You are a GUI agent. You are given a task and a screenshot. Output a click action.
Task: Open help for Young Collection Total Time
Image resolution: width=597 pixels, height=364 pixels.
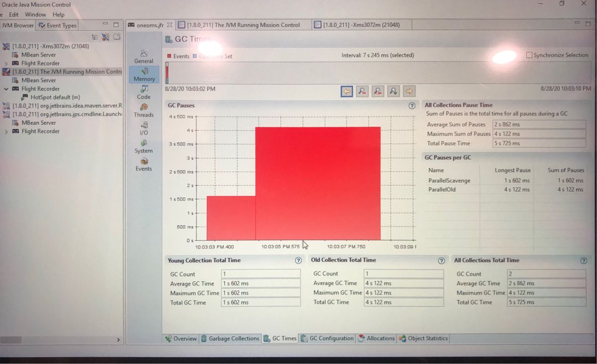[x=298, y=260]
